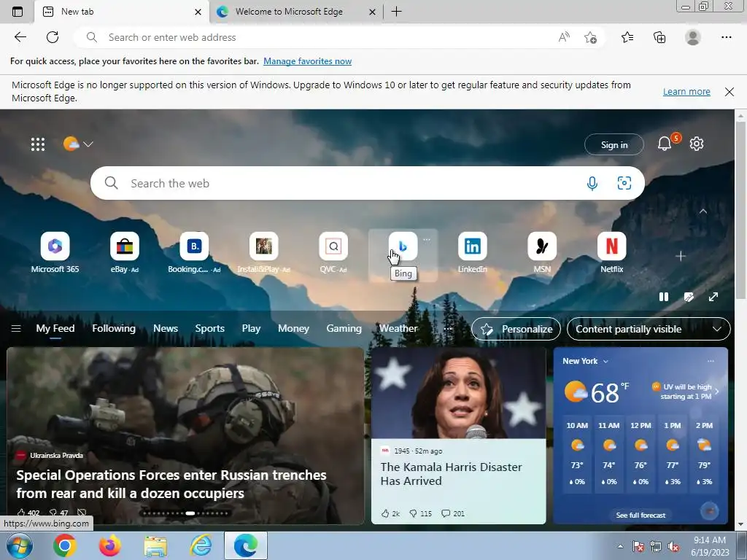Open the feed hamburger menu
Viewport: 747px width, 560px height.
pos(16,329)
